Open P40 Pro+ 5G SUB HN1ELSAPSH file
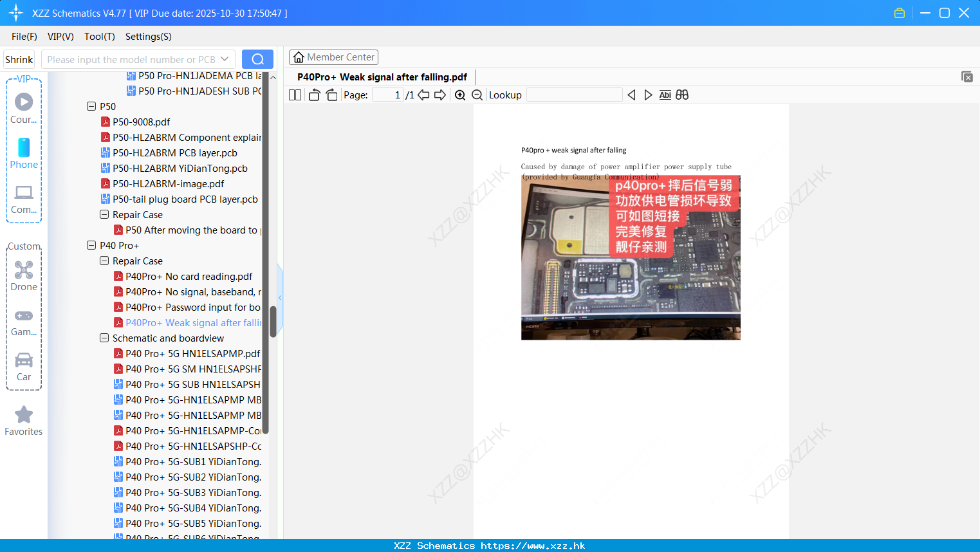Screen dimensions: 980x552 [x=188, y=384]
